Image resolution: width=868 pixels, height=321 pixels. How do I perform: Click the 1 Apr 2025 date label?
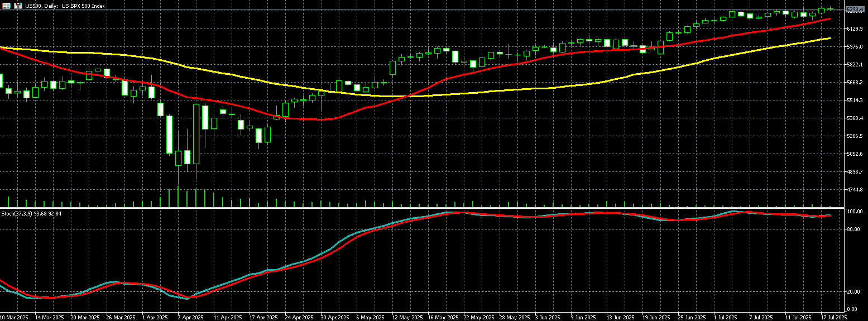(x=155, y=317)
